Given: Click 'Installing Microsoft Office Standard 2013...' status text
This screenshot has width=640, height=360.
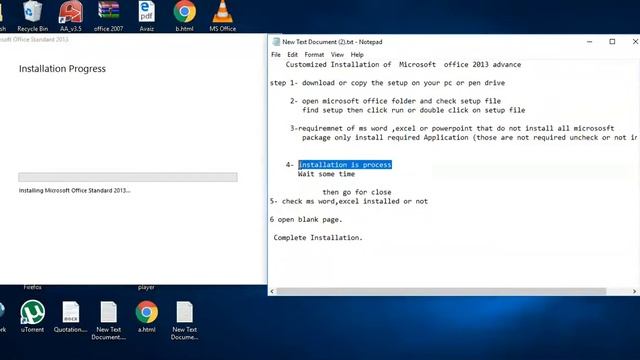Looking at the screenshot, I should (x=74, y=191).
